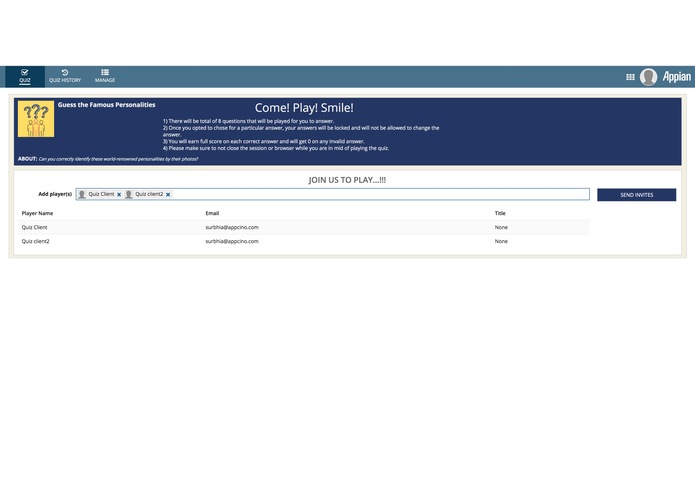Sort by Player Name column header

37,213
